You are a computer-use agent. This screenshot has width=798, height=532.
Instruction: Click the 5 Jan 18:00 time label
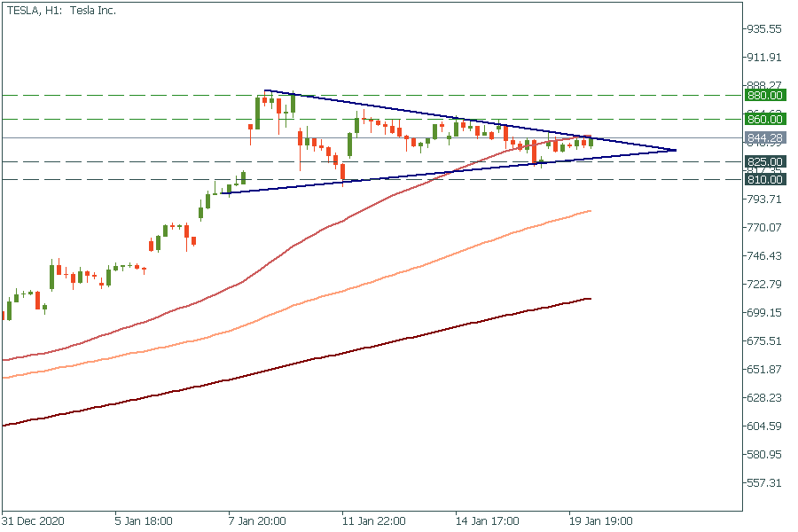pyautogui.click(x=144, y=520)
